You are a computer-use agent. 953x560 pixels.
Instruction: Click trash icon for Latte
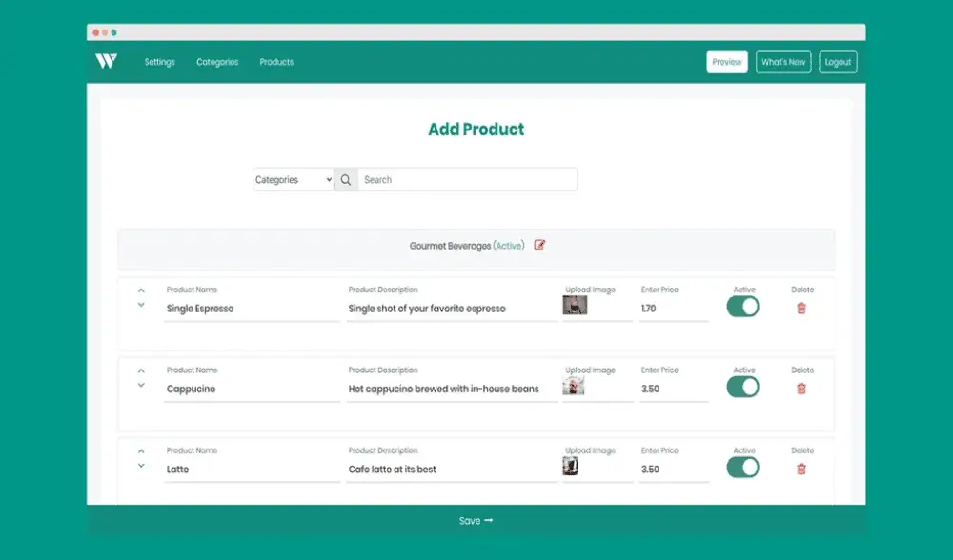pos(801,469)
